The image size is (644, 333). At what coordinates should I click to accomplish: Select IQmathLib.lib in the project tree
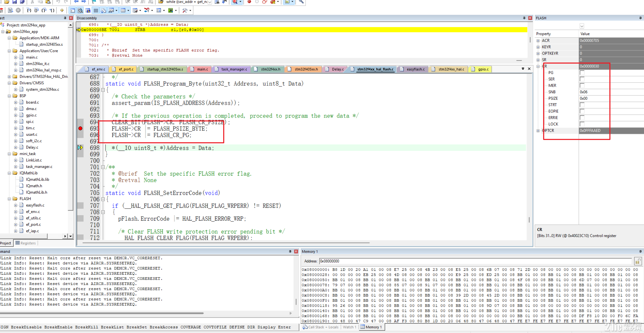37,179
